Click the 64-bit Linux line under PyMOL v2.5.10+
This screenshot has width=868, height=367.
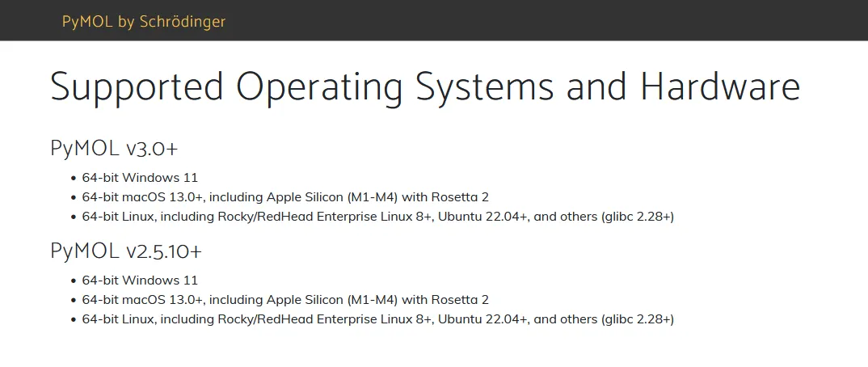(x=377, y=319)
